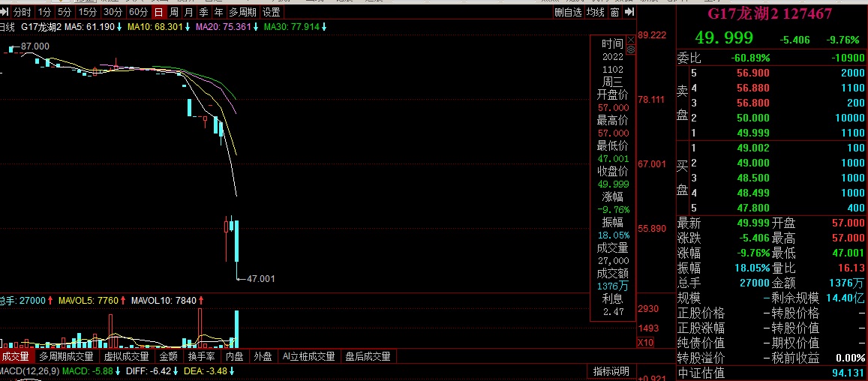Toggle the 均线 moving average lines

tap(596, 12)
